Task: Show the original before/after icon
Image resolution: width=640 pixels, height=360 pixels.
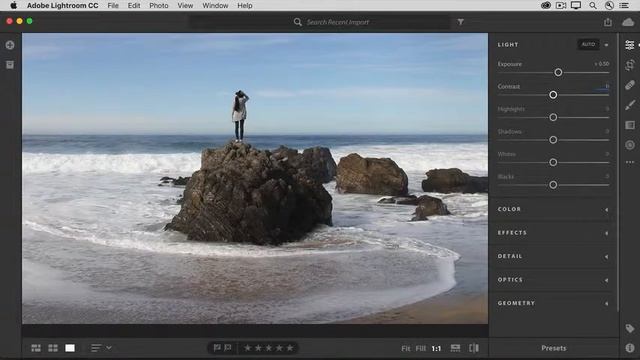Action: click(474, 348)
